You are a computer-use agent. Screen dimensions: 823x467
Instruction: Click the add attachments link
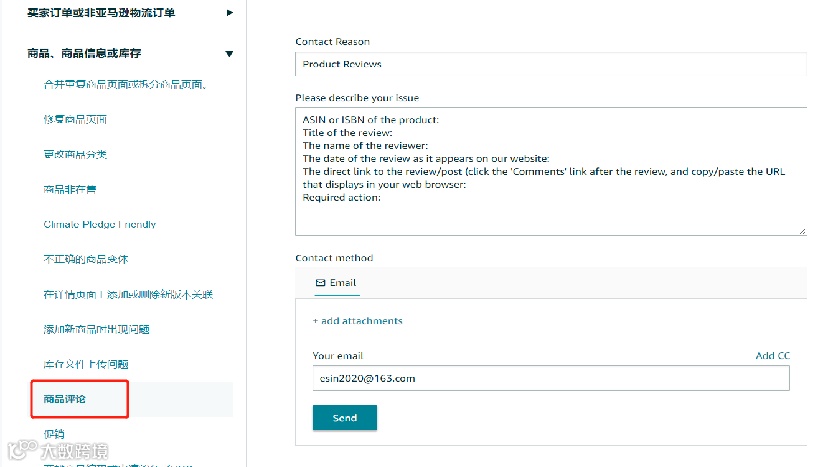click(357, 321)
